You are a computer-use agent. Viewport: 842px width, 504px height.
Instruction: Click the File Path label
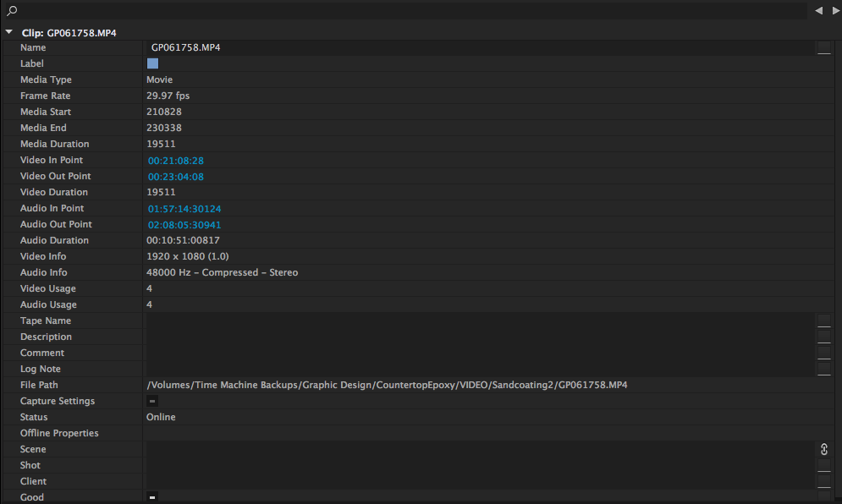coord(39,385)
